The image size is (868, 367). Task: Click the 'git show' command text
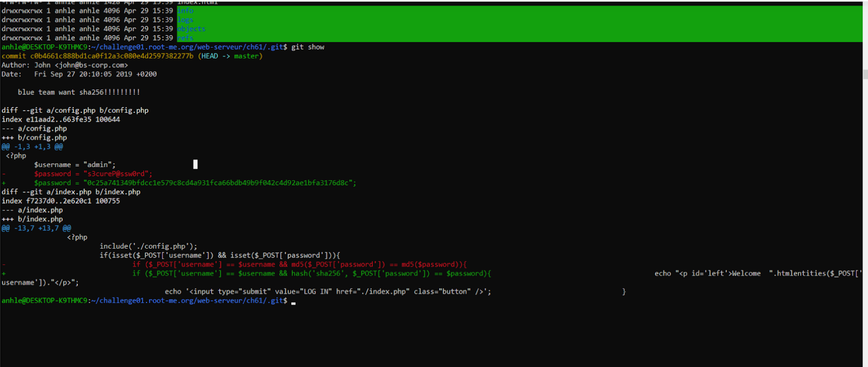point(308,47)
